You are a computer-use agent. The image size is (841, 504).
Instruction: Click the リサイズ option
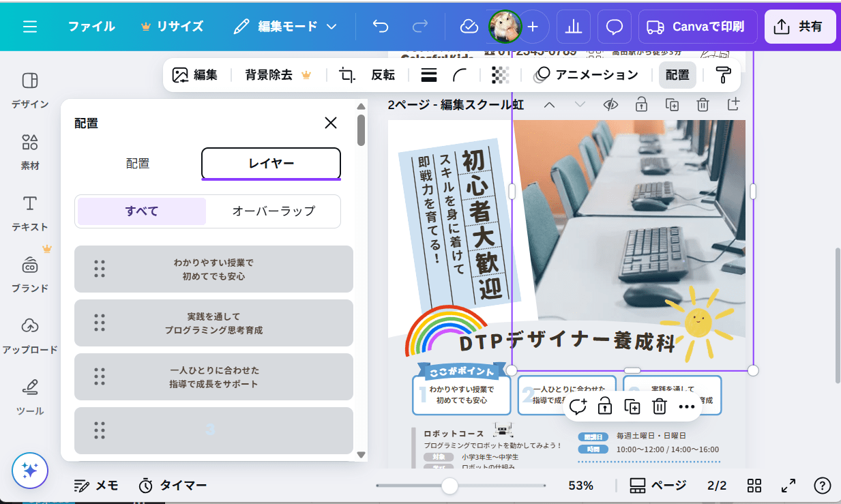pos(172,27)
